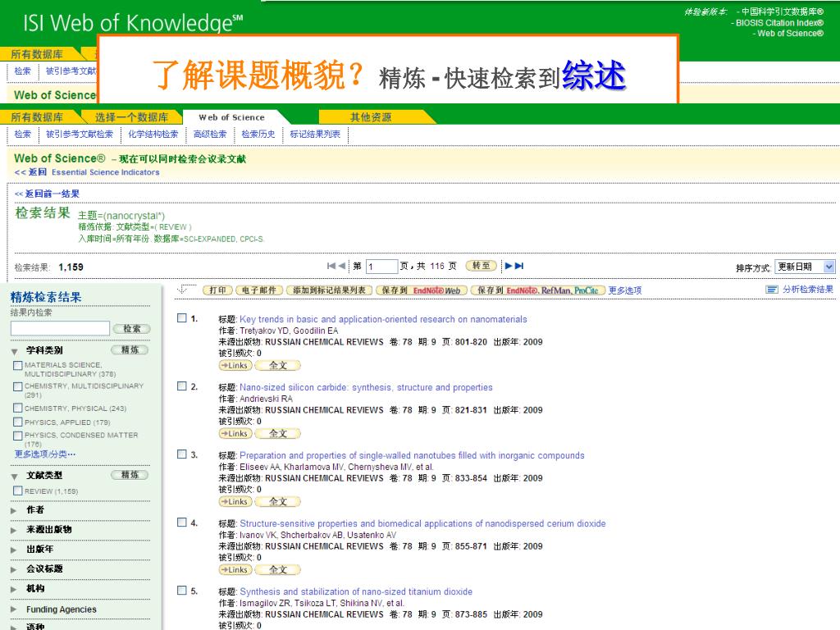
Task: Open 全文 full text for result 2
Action: click(278, 433)
